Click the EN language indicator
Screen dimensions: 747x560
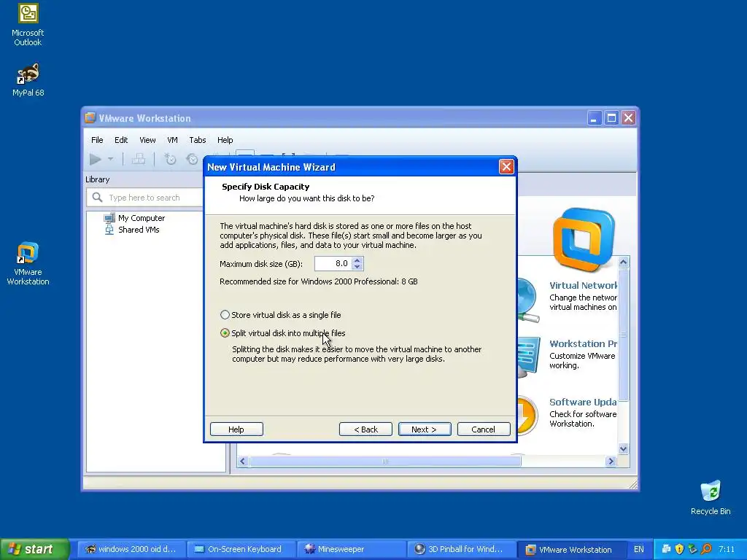(639, 549)
